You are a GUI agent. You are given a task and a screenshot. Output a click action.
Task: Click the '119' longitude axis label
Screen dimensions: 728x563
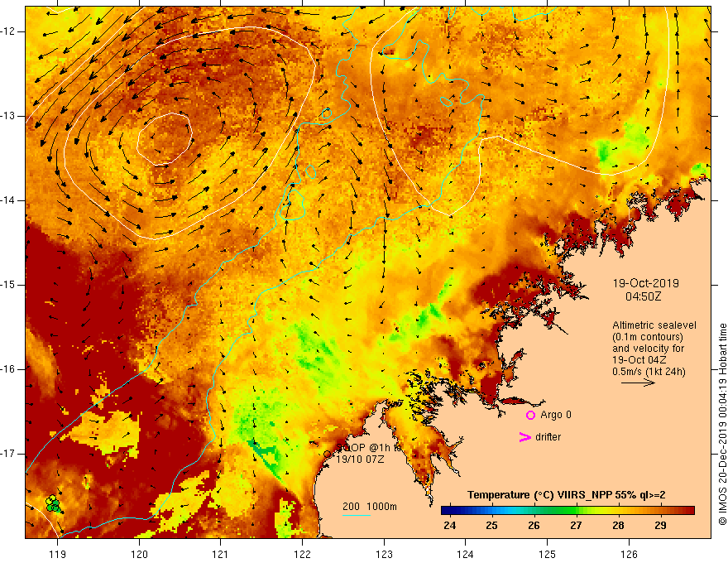click(58, 554)
